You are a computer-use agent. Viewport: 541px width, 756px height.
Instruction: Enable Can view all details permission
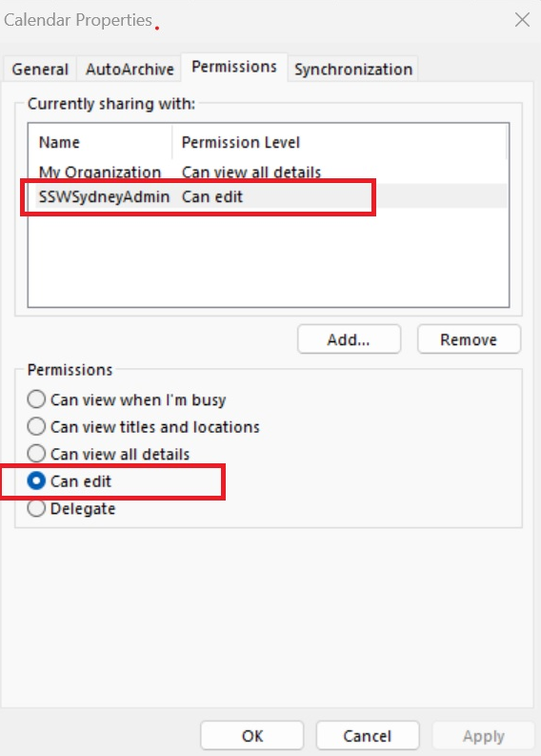point(109,454)
